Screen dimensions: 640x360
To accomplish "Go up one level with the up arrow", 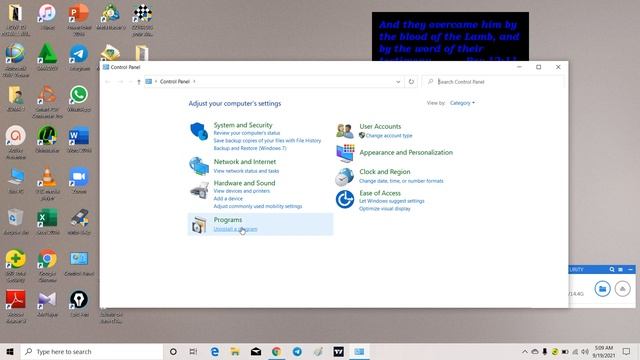I will [x=139, y=82].
